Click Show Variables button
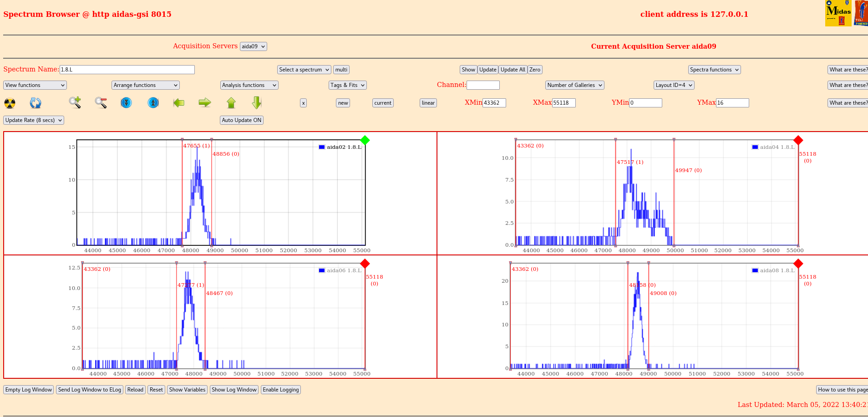The image size is (868, 417). [x=188, y=390]
